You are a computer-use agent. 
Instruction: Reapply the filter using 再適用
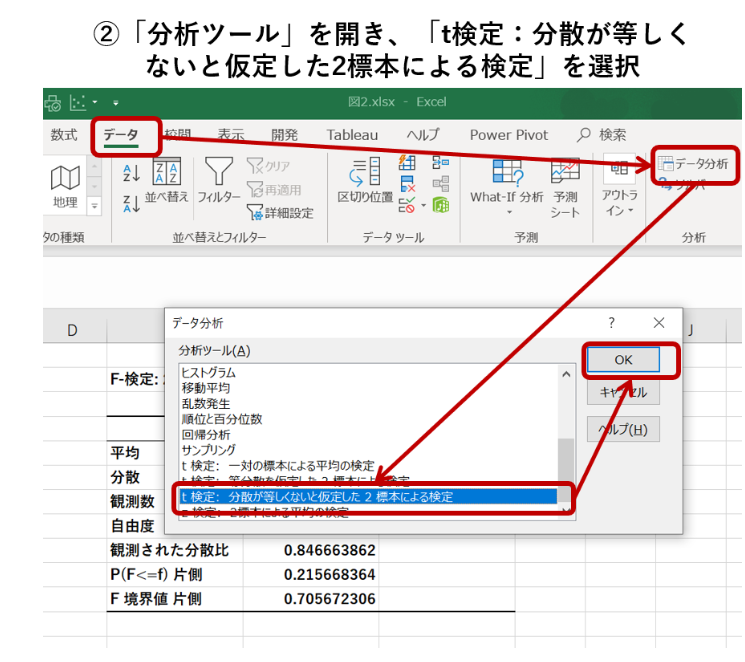pyautogui.click(x=274, y=190)
